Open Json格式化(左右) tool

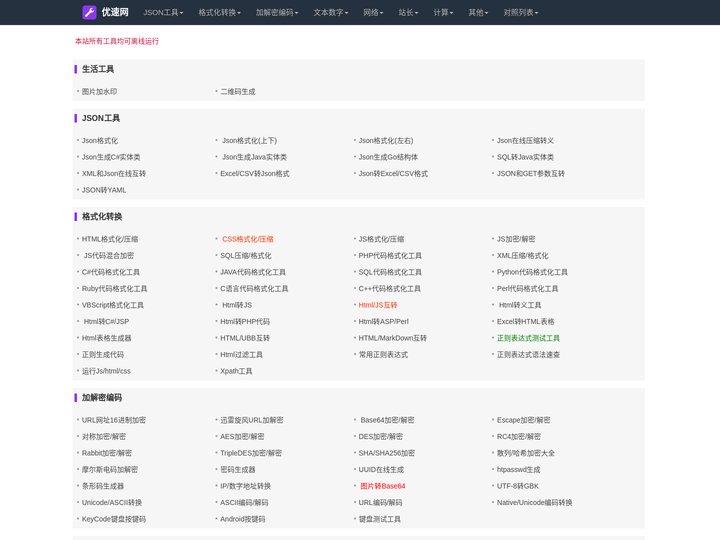[386, 141]
